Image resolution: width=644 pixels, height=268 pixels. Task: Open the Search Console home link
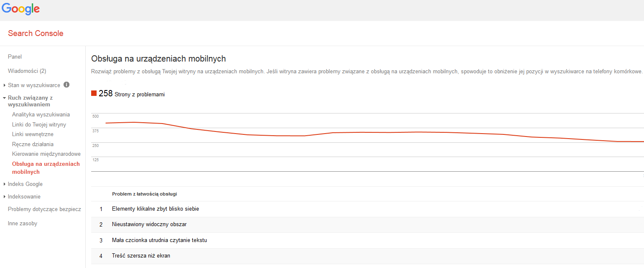coord(36,33)
